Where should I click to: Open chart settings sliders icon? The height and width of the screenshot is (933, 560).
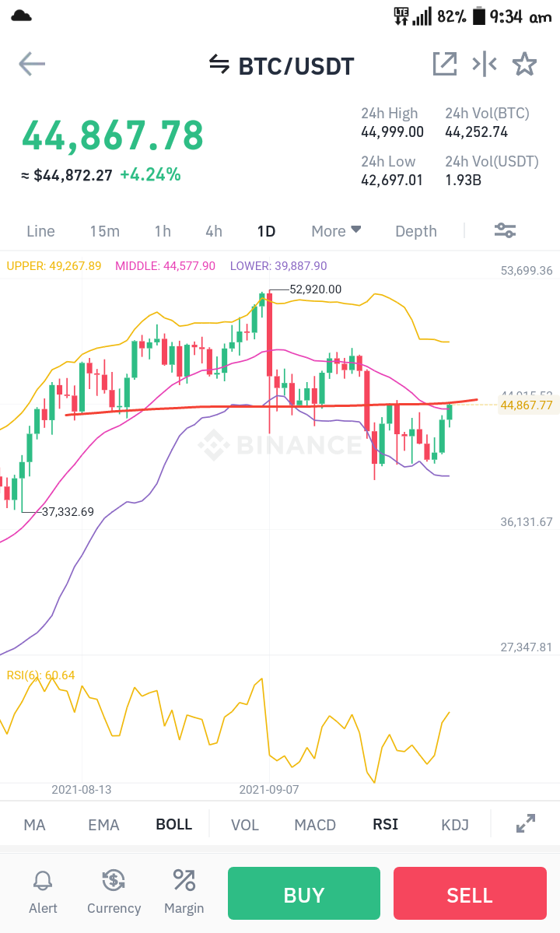coord(506,230)
